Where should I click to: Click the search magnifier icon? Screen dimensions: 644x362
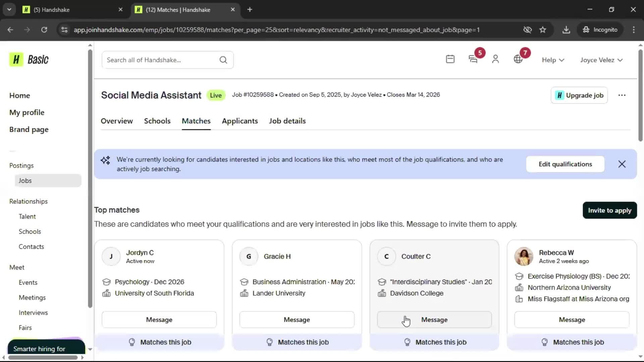[x=223, y=60]
